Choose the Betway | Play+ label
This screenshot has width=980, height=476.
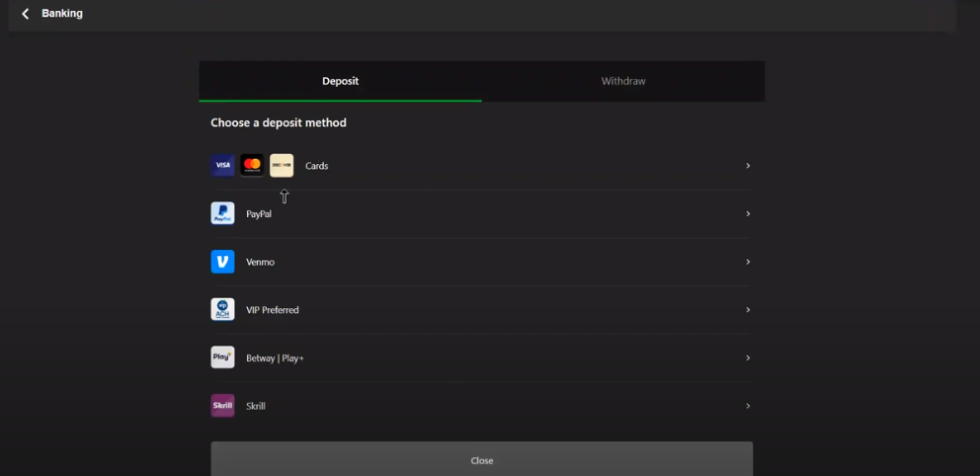[x=275, y=358]
